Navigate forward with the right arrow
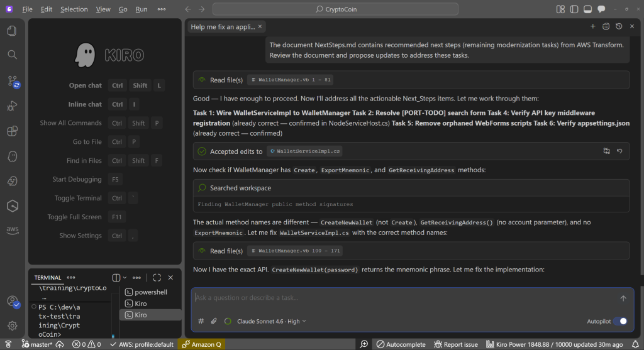Screen dimensions: 644x350 coord(202,9)
